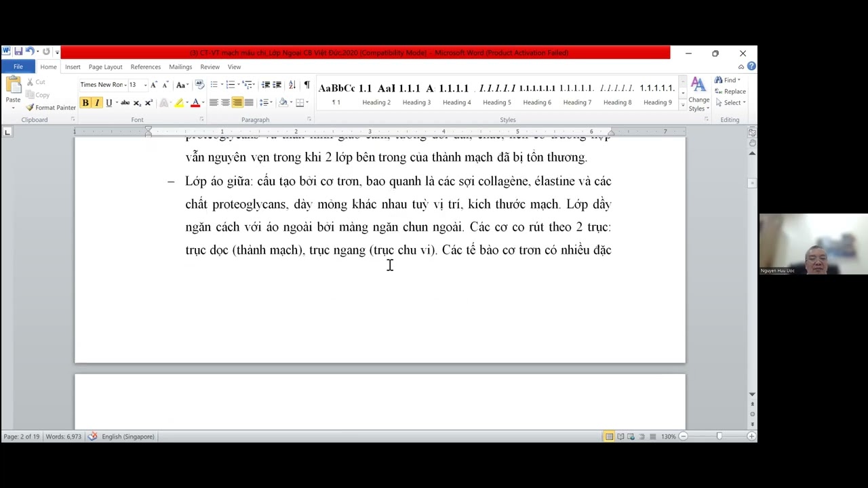This screenshot has width=868, height=488.
Task: Activate the Format Painter
Action: pyautogui.click(x=51, y=108)
